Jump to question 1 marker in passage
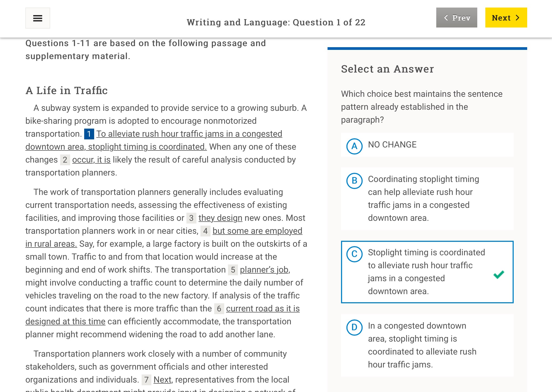Viewport: 552px width, 392px height. pos(89,134)
